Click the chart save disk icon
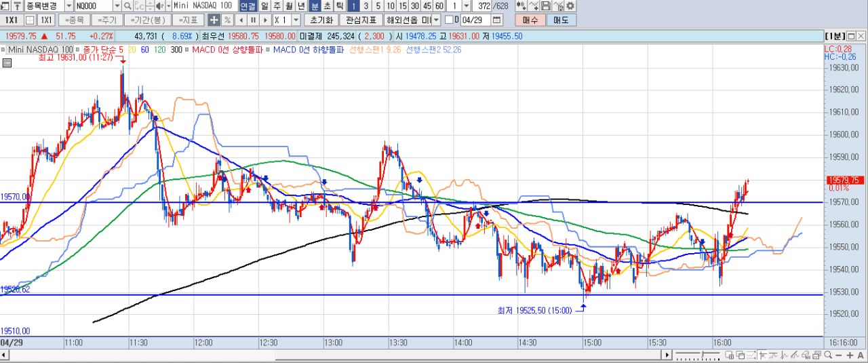 (x=546, y=6)
